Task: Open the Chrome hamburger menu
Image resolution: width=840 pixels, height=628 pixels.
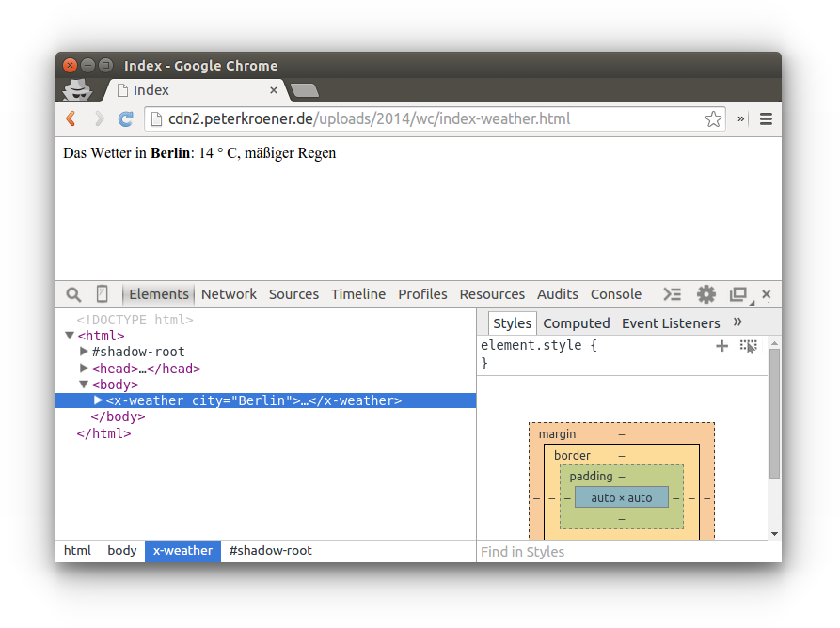Action: 766,119
